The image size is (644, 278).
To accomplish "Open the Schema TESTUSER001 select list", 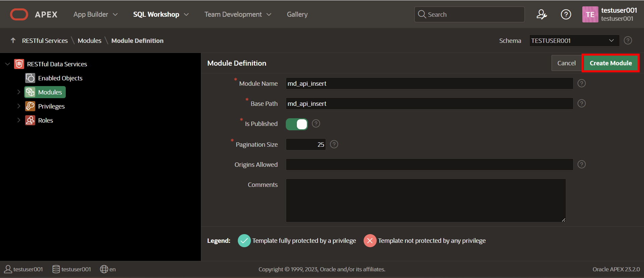I will [x=574, y=41].
